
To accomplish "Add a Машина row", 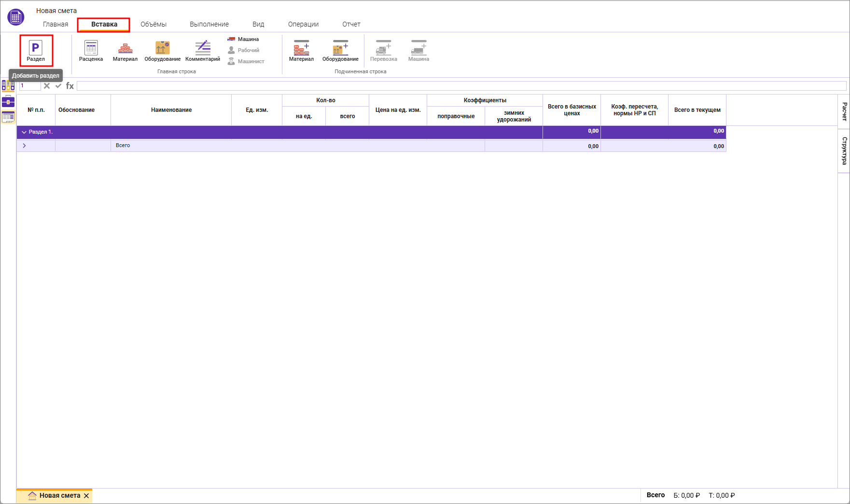I will 244,39.
